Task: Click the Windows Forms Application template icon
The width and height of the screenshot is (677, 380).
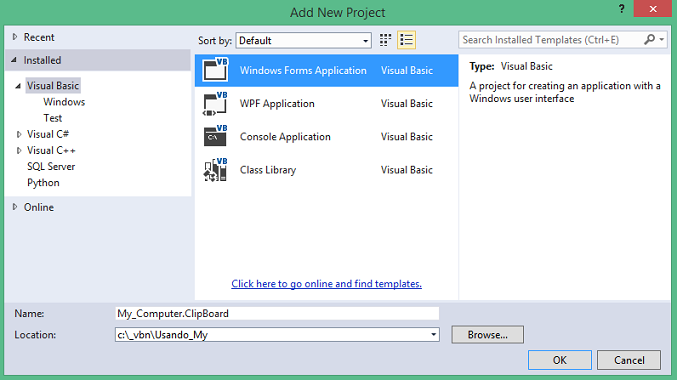Action: click(x=215, y=70)
